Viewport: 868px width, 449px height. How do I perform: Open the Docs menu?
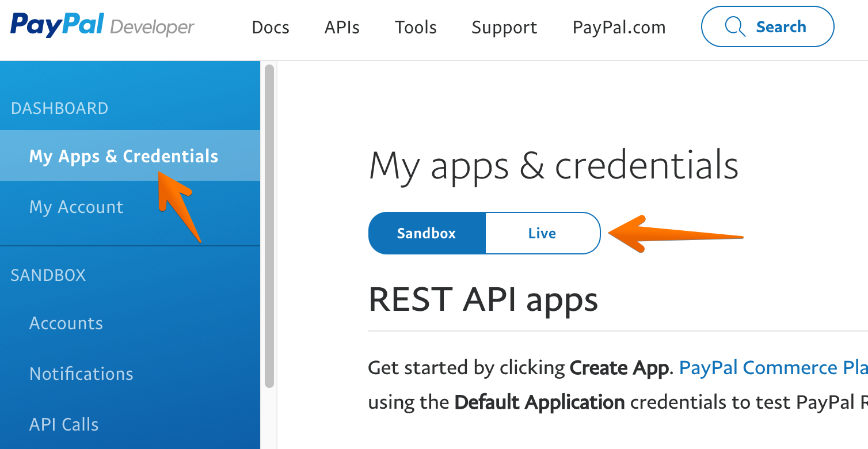pos(271,28)
